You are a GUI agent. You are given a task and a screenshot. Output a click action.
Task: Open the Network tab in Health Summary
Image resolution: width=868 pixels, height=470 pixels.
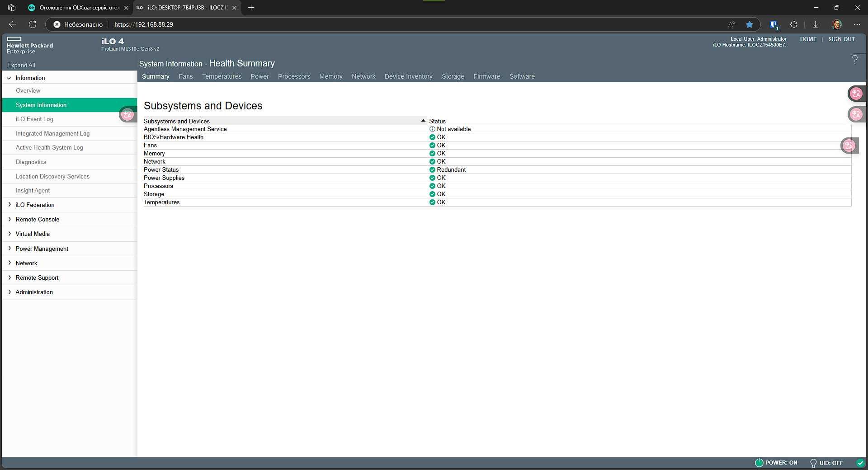(x=363, y=76)
